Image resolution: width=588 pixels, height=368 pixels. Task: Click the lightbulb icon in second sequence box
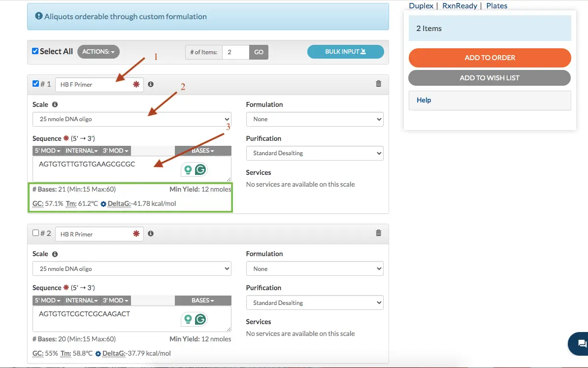pos(188,319)
